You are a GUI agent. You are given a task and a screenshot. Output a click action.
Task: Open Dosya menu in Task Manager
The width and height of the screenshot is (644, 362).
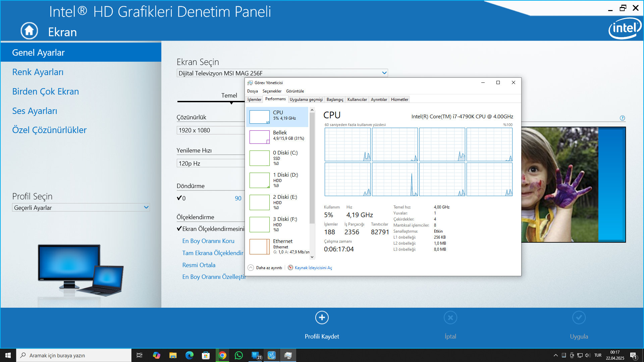(253, 91)
